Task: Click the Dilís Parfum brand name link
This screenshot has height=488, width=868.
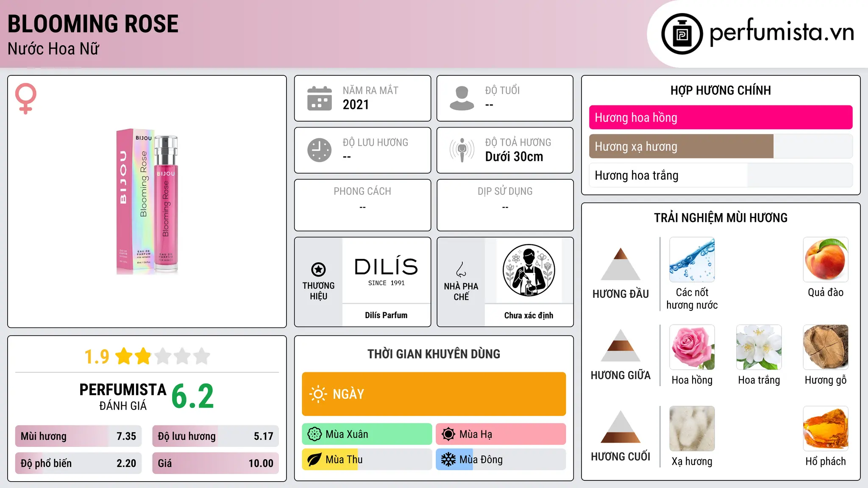Action: coord(386,315)
